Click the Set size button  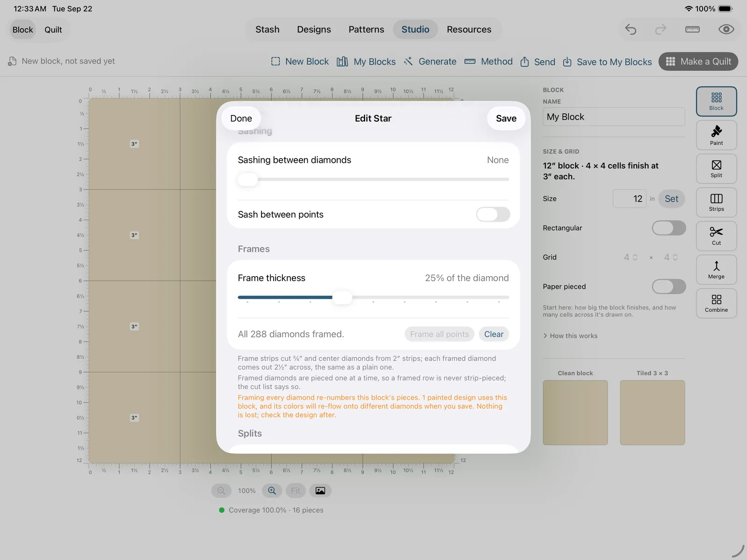[x=671, y=199]
